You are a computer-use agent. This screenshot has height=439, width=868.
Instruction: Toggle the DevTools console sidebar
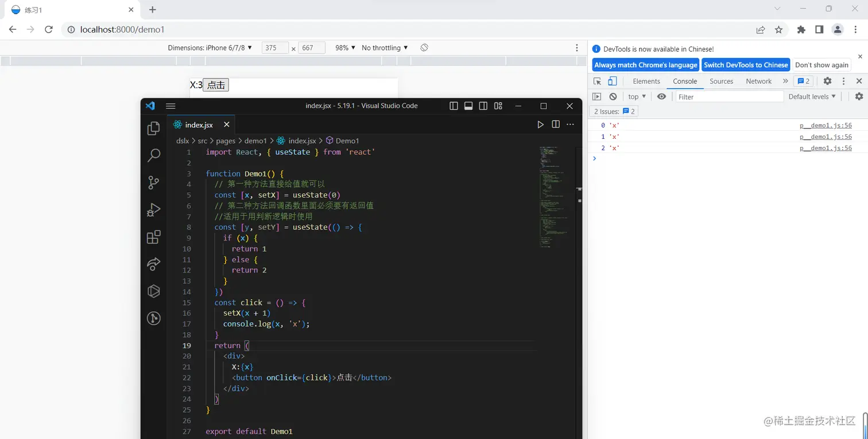click(x=597, y=96)
